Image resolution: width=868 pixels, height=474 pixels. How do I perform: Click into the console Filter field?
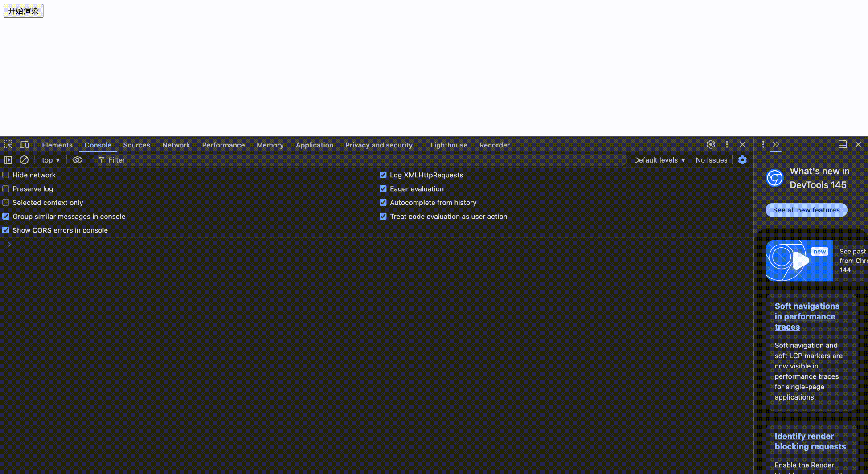356,160
